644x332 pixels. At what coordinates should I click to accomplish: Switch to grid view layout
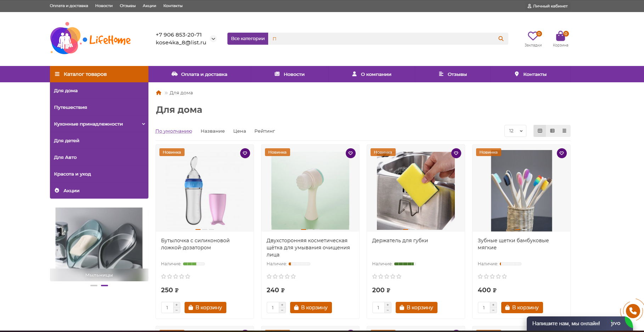coord(540,131)
